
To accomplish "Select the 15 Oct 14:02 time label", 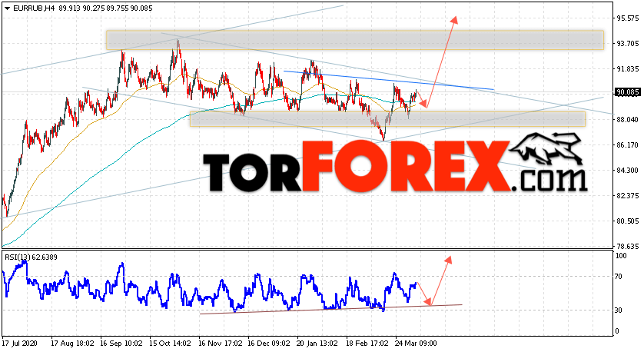I will [x=170, y=343].
